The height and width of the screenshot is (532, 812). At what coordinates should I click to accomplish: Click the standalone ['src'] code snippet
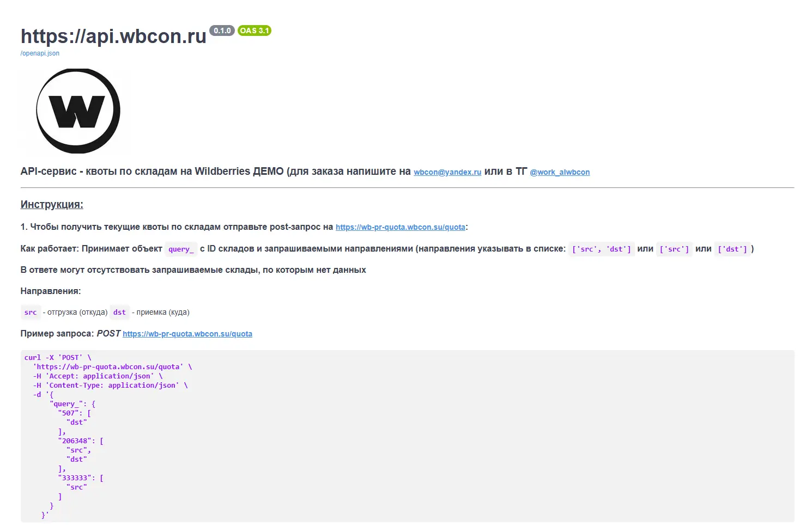pos(674,249)
